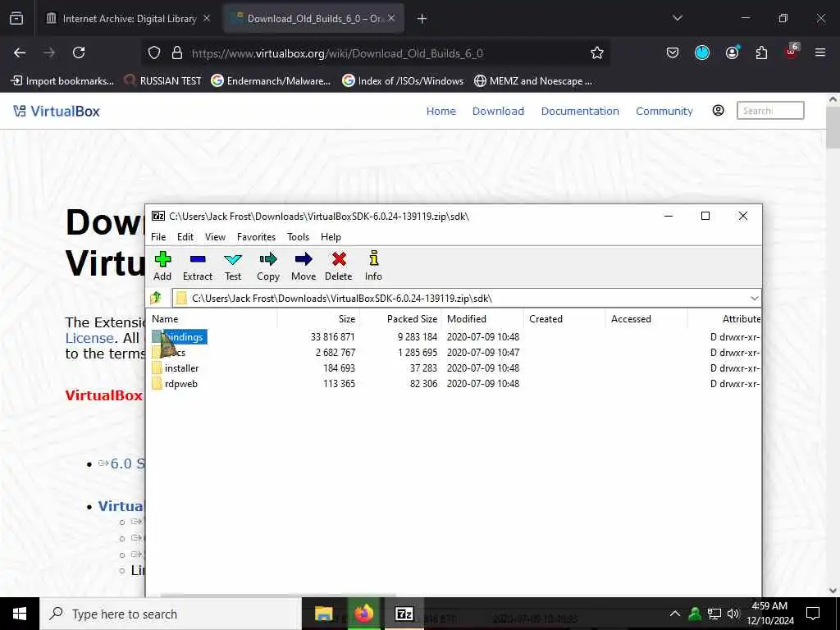Click VirtualBox Home nav link
Viewport: 840px width, 630px height.
441,111
